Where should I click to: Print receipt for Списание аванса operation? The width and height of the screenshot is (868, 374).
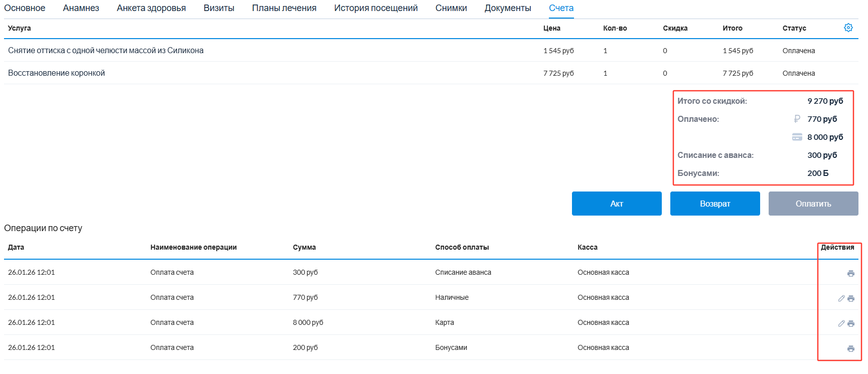[851, 273]
